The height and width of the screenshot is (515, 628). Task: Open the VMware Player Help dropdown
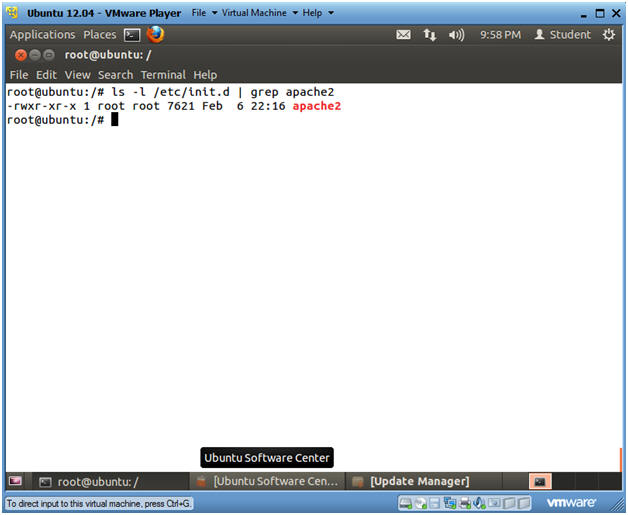(x=318, y=13)
